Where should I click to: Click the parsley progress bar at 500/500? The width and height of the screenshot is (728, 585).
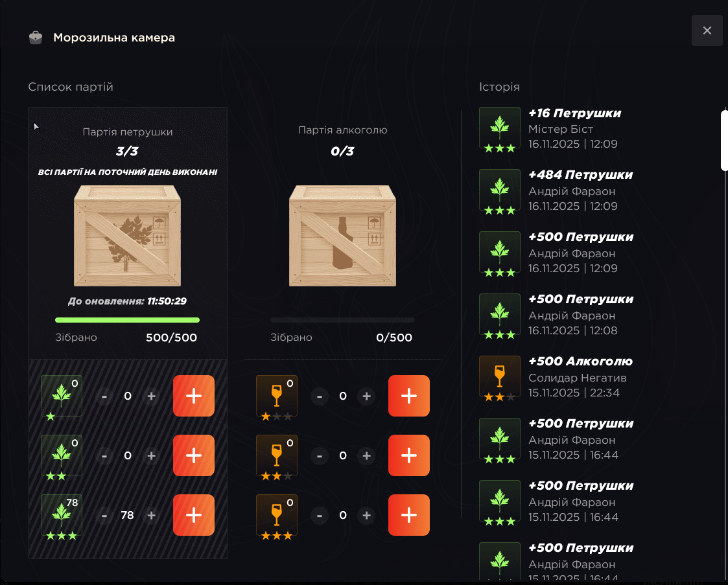[x=127, y=319]
